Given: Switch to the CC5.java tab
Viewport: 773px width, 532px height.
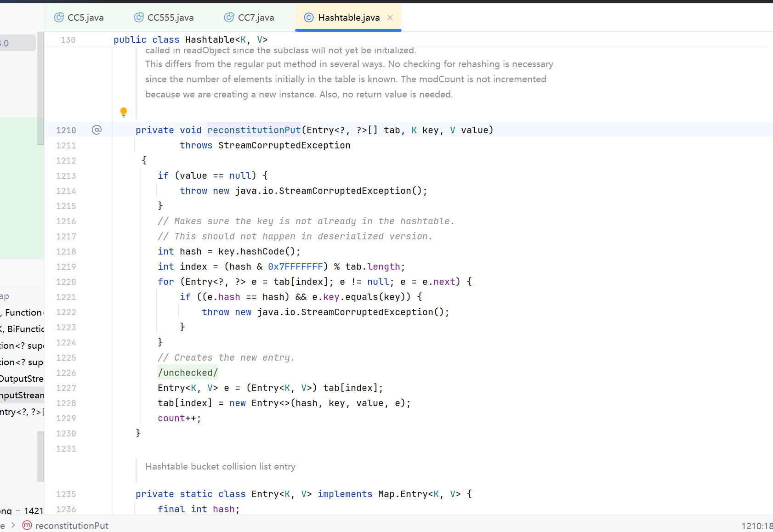Looking at the screenshot, I should [85, 17].
